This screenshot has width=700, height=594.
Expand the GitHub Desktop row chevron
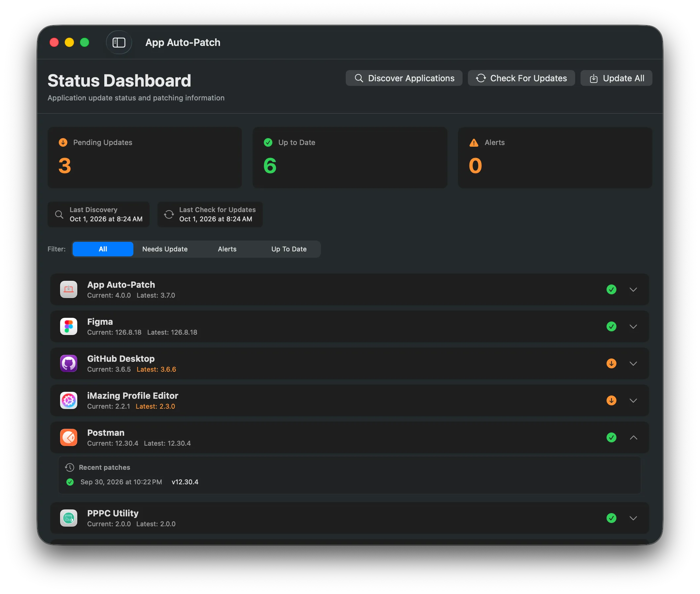(633, 364)
